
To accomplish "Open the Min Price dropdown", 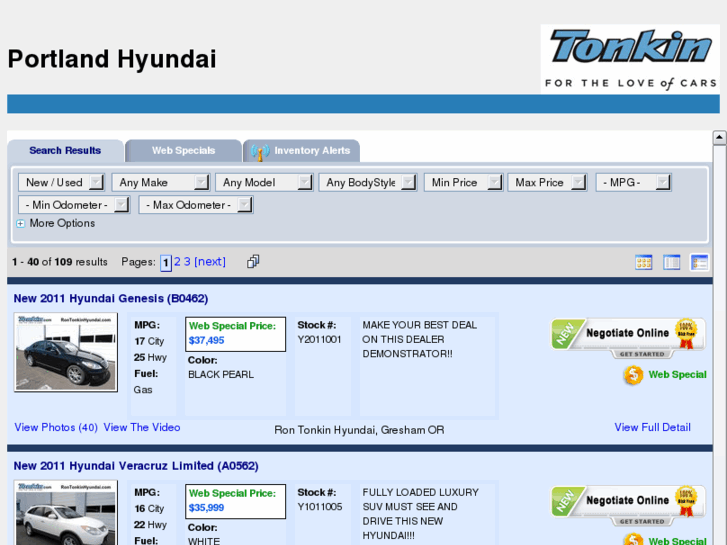I will 463,182.
